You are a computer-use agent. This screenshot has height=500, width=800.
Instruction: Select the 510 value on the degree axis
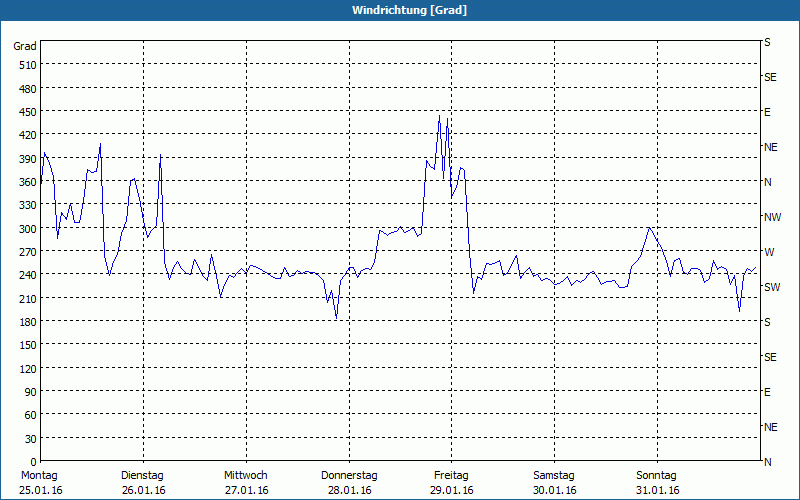pyautogui.click(x=28, y=65)
